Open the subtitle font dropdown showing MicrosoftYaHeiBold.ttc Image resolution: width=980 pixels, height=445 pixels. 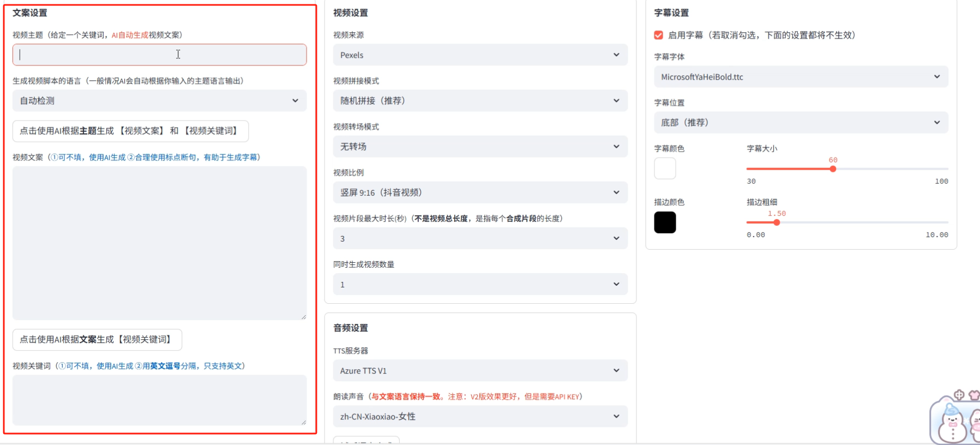click(801, 77)
